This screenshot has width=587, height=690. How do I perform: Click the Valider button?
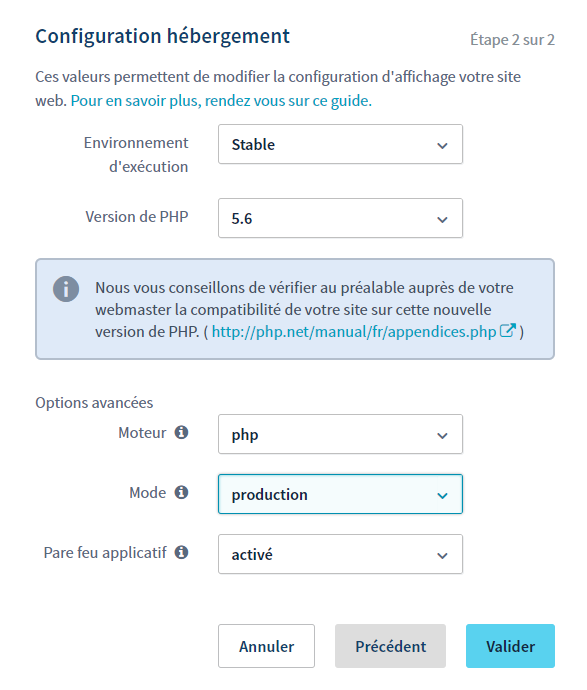click(510, 646)
